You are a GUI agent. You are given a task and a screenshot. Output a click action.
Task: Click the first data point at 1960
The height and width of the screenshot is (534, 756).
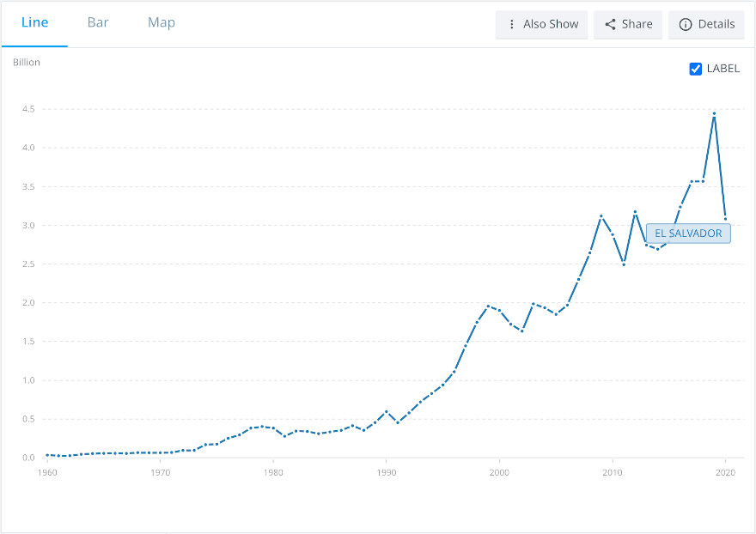point(46,455)
